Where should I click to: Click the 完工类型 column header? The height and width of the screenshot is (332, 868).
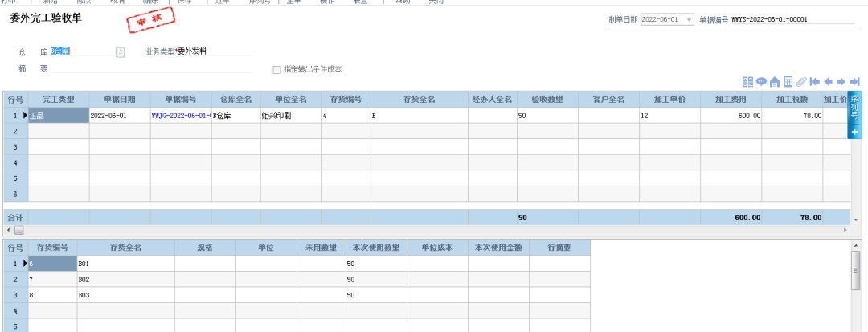[58, 100]
